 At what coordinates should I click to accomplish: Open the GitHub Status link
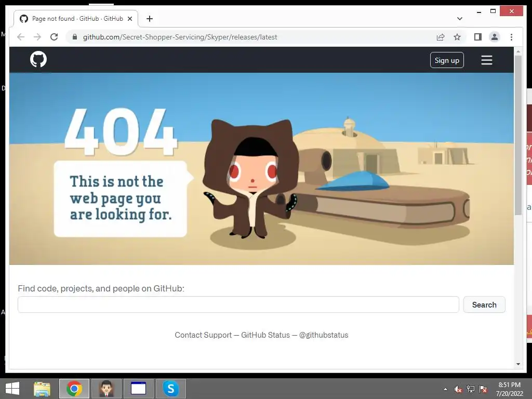[x=265, y=335]
